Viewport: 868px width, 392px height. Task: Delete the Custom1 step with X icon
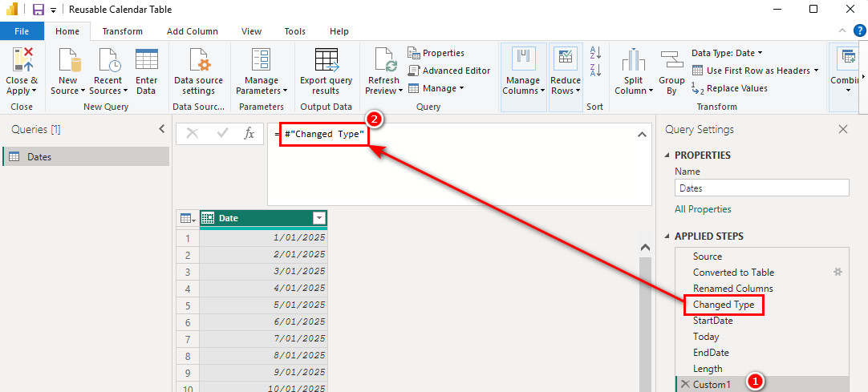tap(684, 385)
